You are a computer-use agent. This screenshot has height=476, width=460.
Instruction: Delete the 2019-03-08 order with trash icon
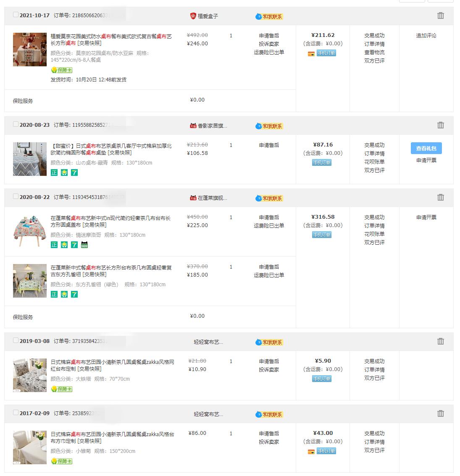tap(440, 341)
